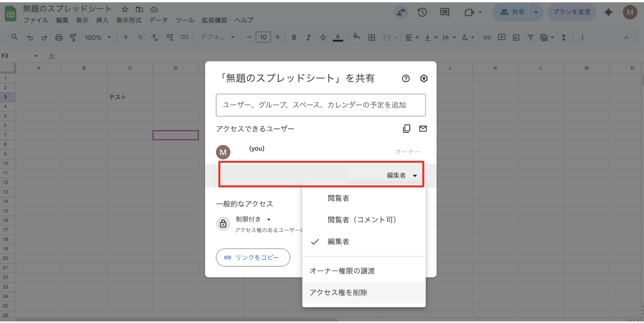
Task: Open help icon in share dialog
Action: 406,78
